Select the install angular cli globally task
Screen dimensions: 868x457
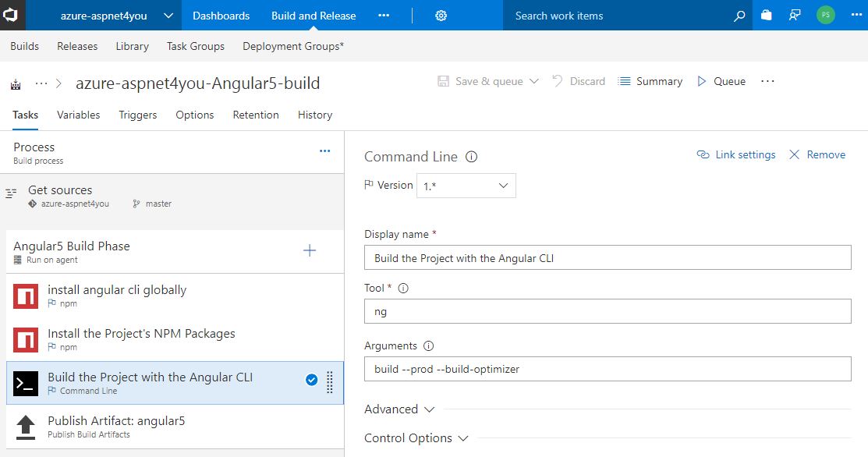(x=175, y=296)
